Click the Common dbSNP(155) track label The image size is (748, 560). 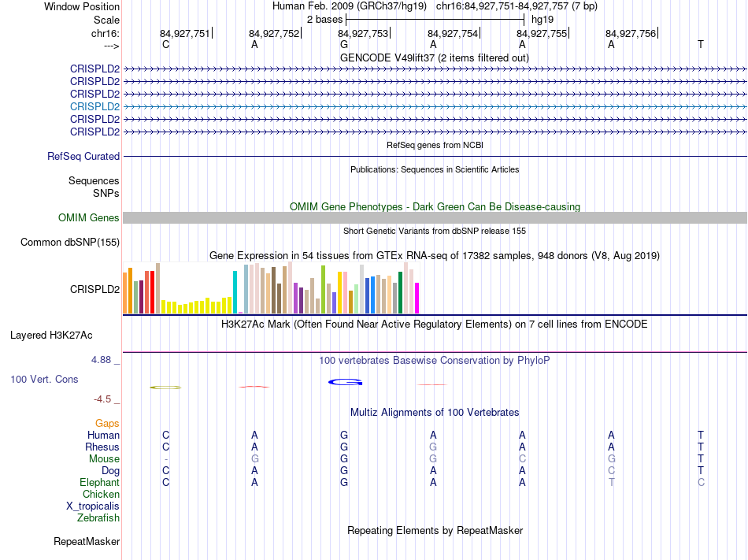pyautogui.click(x=69, y=243)
